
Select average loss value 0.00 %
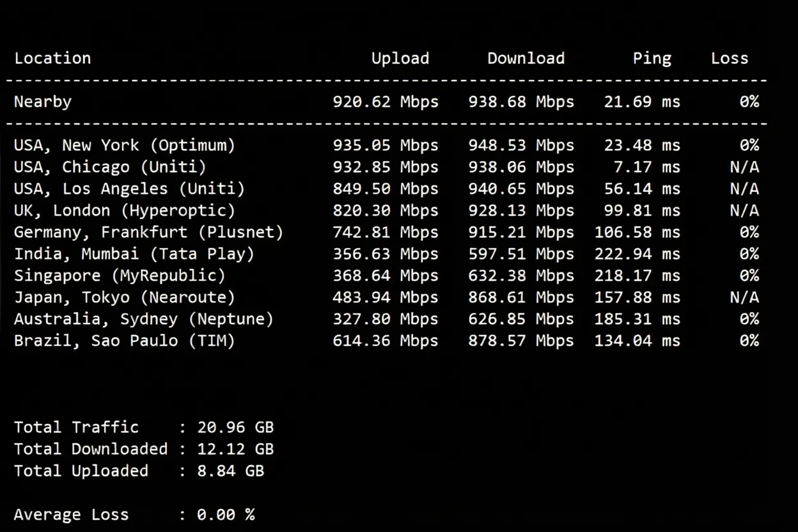[x=226, y=515]
